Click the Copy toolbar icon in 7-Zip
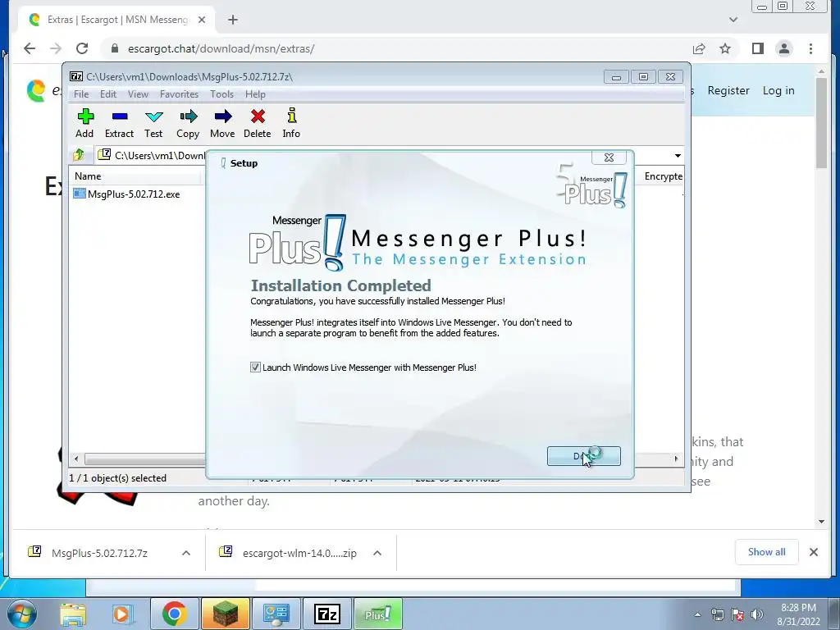 coord(188,123)
